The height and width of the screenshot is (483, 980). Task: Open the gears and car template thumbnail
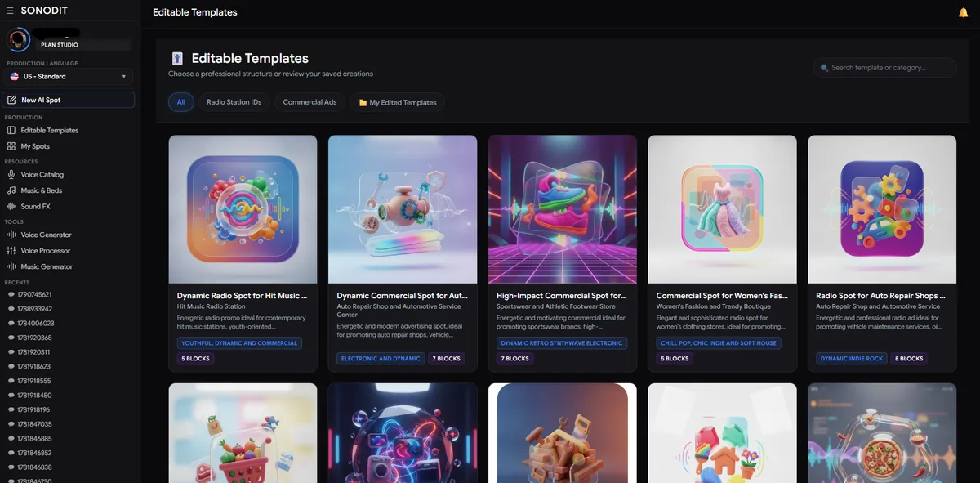[882, 209]
